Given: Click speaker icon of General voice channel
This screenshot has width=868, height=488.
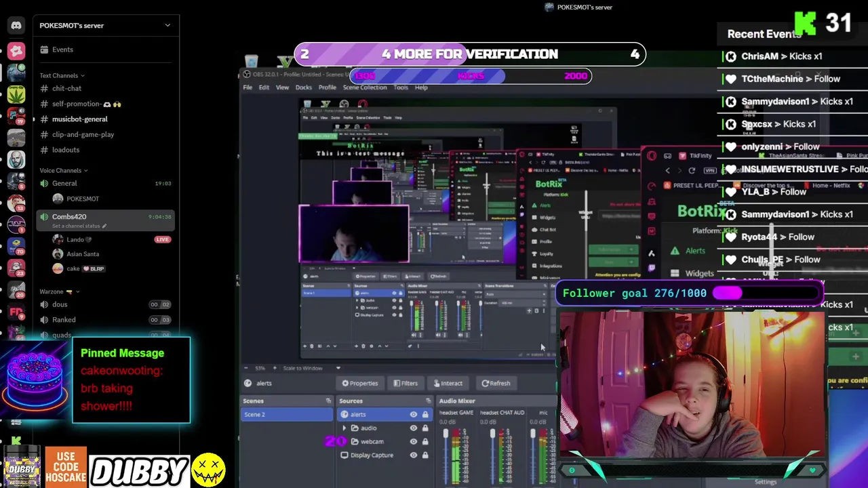Looking at the screenshot, I should [x=44, y=183].
